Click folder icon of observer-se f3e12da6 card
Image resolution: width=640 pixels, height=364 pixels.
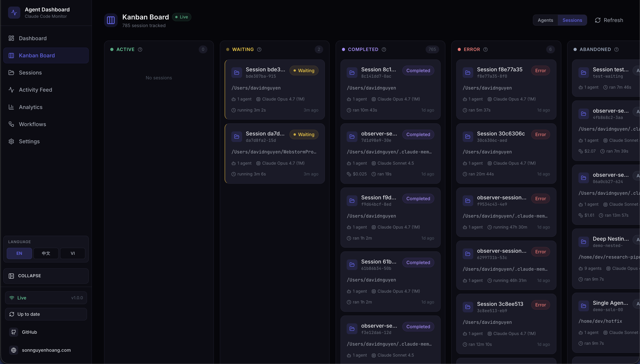point(352,329)
